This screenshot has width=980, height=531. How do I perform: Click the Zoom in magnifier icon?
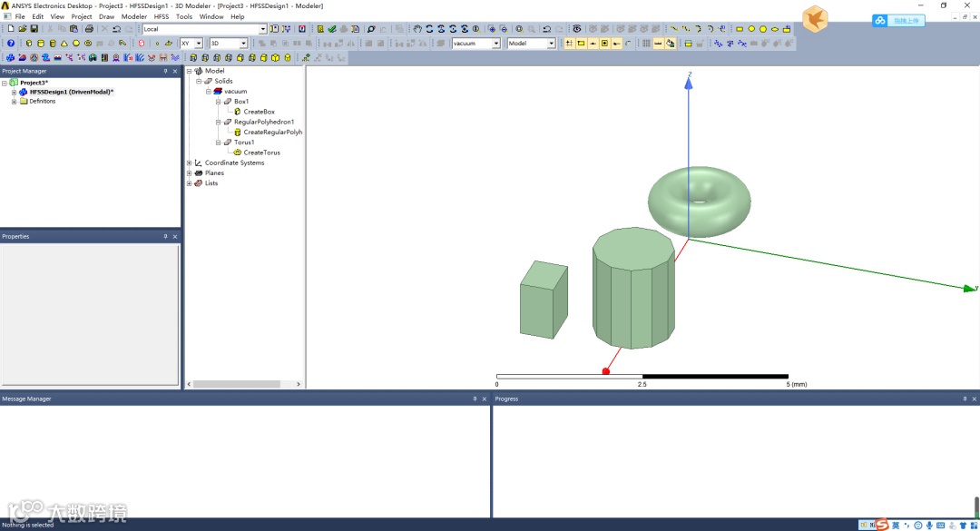click(492, 29)
